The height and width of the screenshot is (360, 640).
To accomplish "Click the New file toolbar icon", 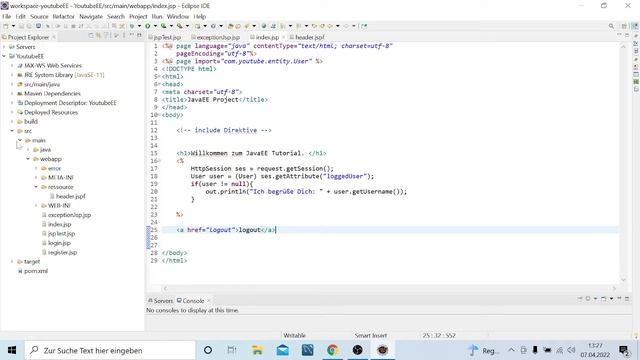I will tap(6, 26).
